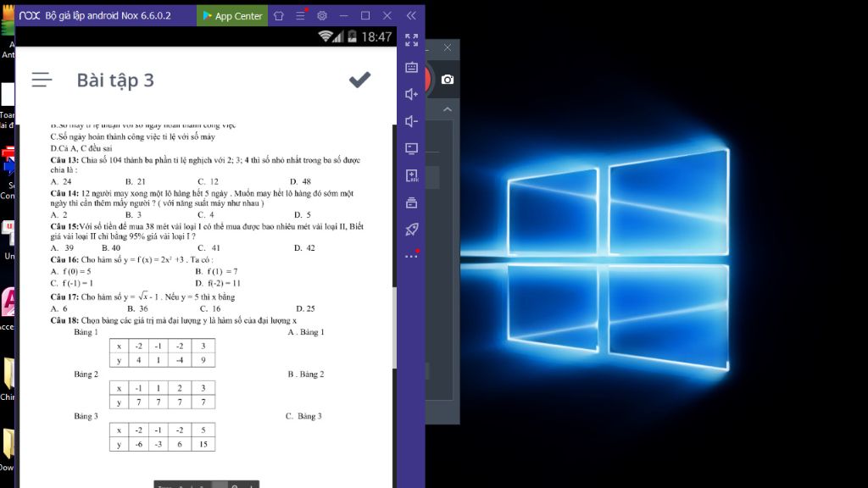Select answer B. 40 for Câu 15
868x488 pixels.
click(x=111, y=248)
